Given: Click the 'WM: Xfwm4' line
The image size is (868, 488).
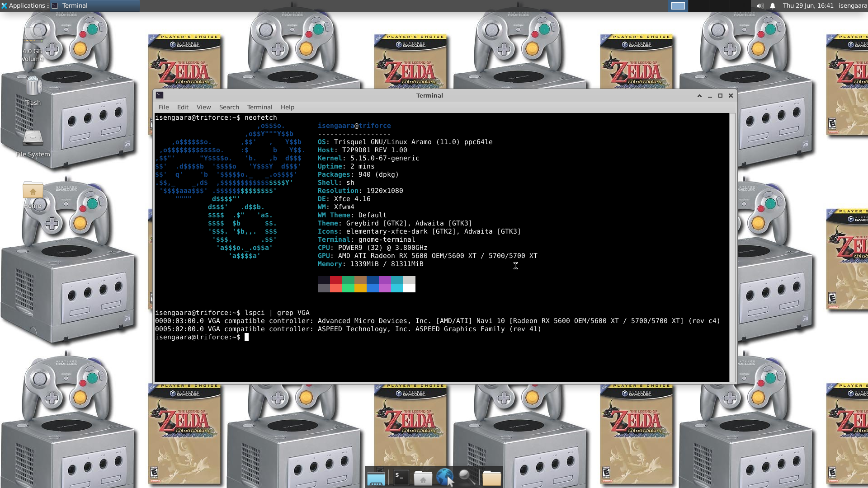Looking at the screenshot, I should point(336,207).
